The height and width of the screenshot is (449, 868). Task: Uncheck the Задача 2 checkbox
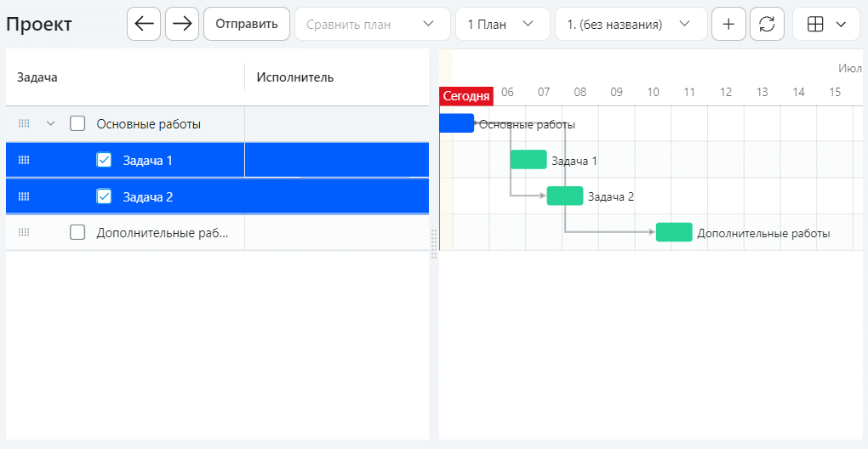[104, 196]
